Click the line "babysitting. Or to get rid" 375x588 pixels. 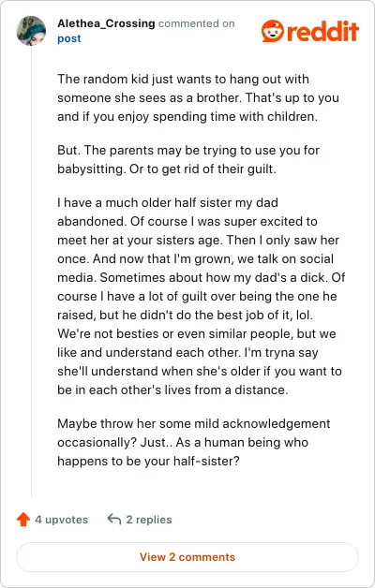click(167, 169)
